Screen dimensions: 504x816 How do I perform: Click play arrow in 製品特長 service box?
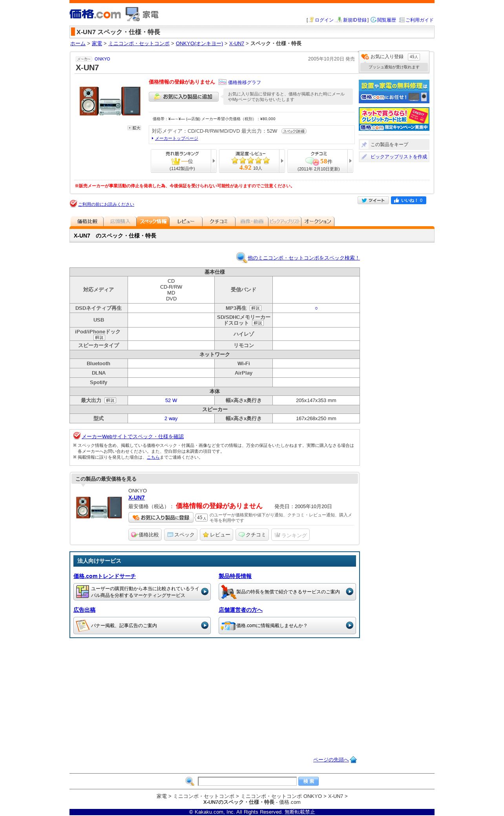[350, 591]
